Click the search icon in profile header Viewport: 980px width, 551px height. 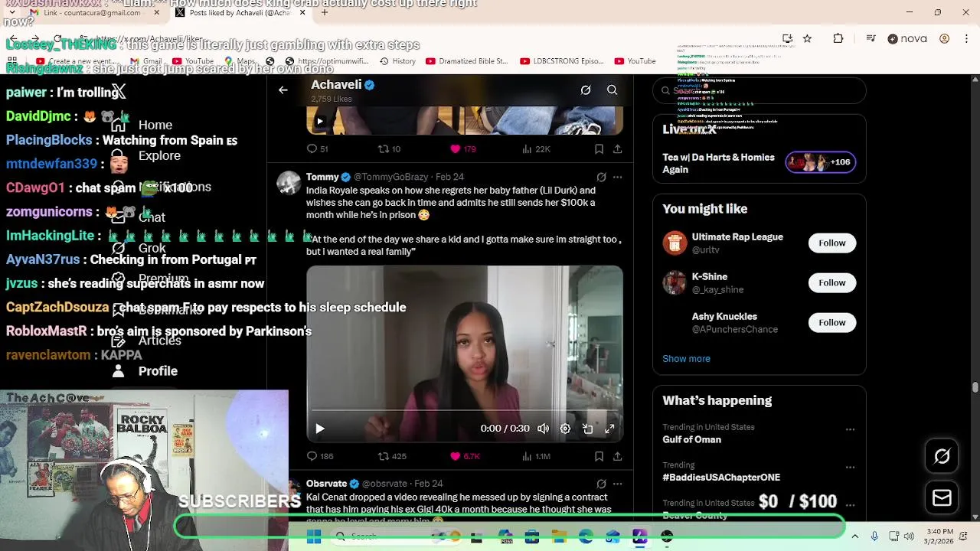[x=612, y=90]
